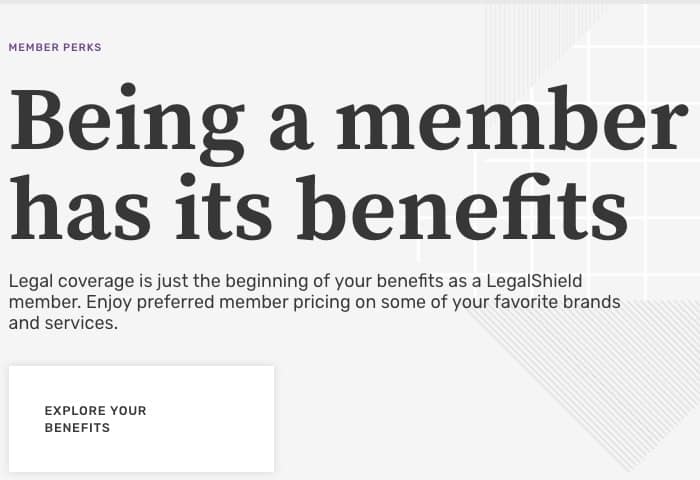Click the purple Member Perks label
Image resolution: width=700 pixels, height=480 pixels.
coord(55,47)
